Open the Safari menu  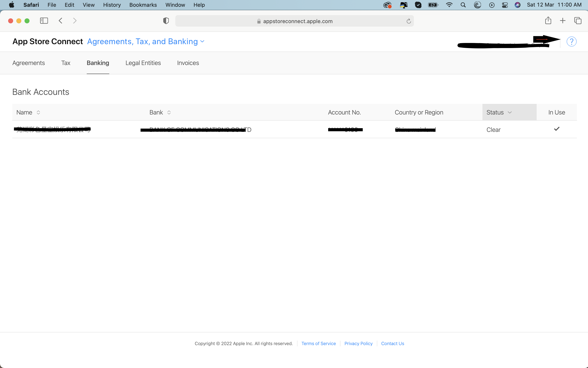point(31,5)
